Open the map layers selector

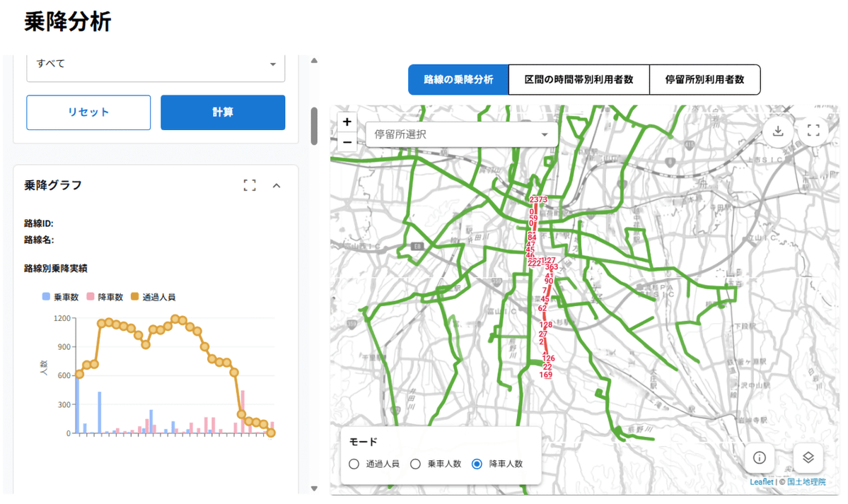click(x=808, y=458)
